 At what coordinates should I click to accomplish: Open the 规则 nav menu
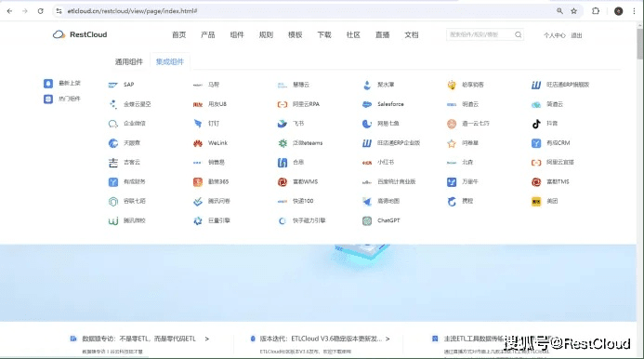pyautogui.click(x=266, y=35)
